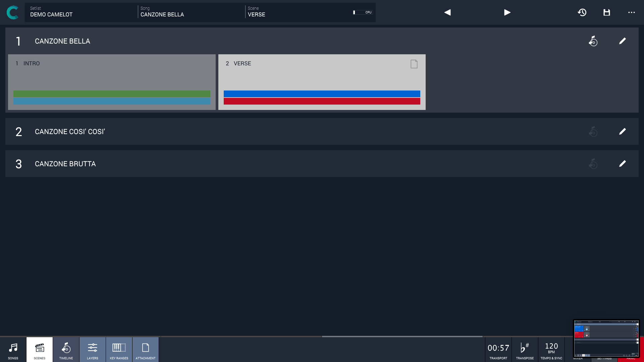Save the setlist with floppy icon
Viewport: 644px width, 362px height.
607,12
